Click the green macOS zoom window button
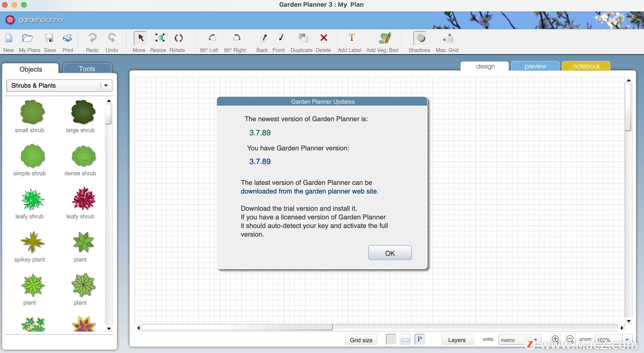 (x=24, y=5)
